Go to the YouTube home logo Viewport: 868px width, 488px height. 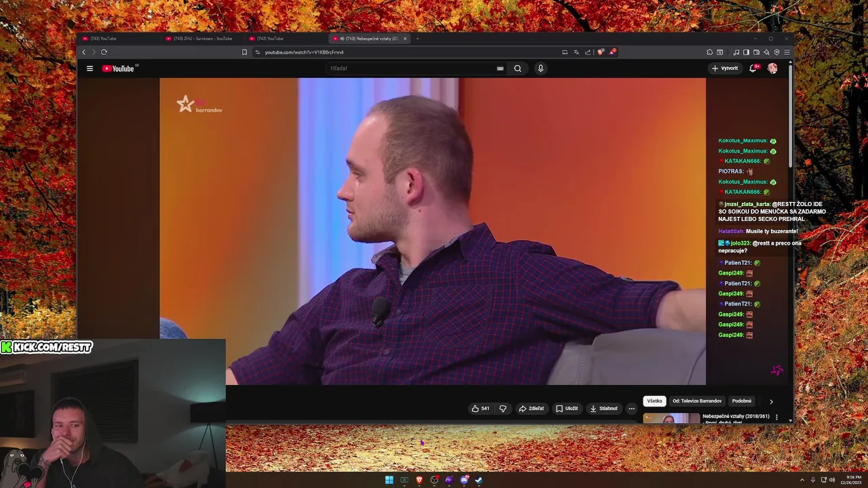[118, 68]
